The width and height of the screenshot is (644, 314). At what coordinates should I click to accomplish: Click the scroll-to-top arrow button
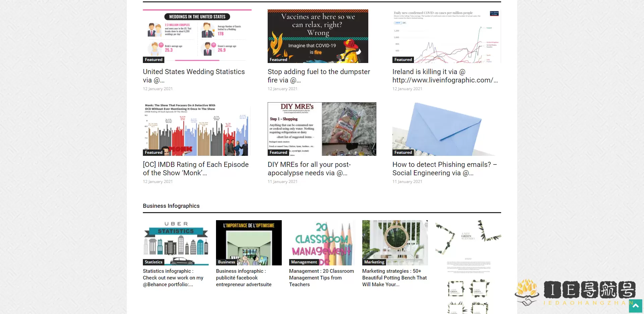click(x=635, y=306)
